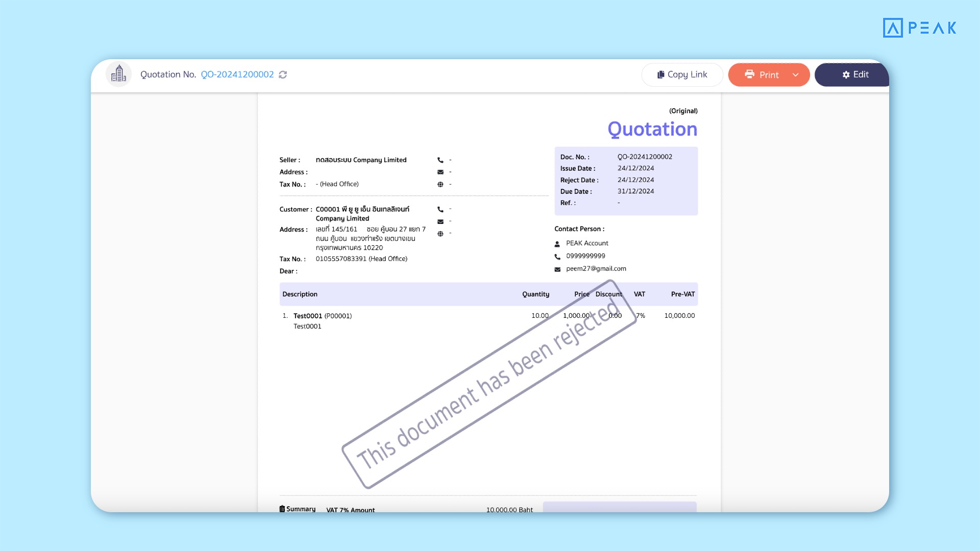Click the PEAK logo in top right corner
Viewport: 980px width, 551px height.
[920, 28]
